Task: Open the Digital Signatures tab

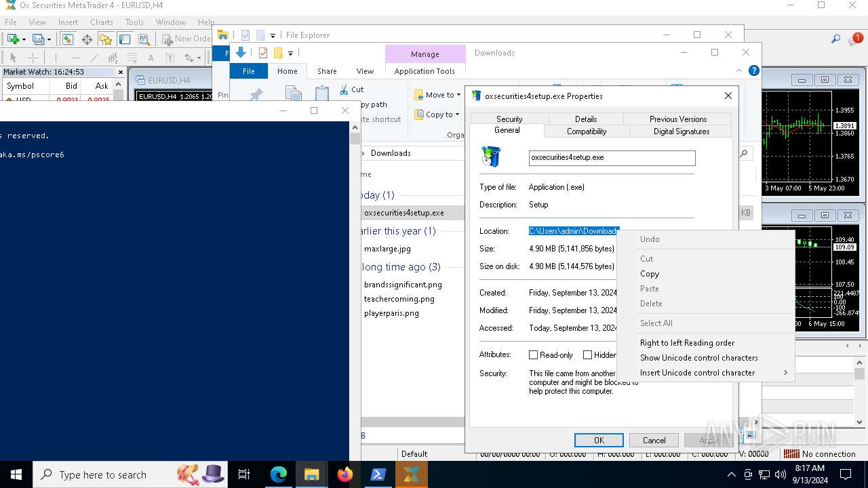Action: pyautogui.click(x=682, y=131)
